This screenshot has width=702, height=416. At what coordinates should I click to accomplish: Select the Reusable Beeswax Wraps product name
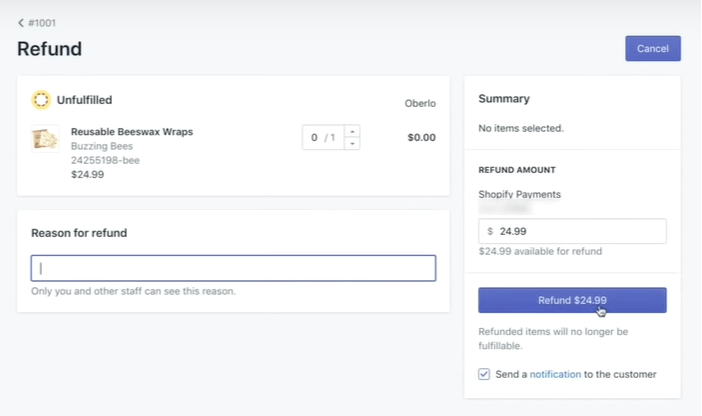[x=132, y=132]
